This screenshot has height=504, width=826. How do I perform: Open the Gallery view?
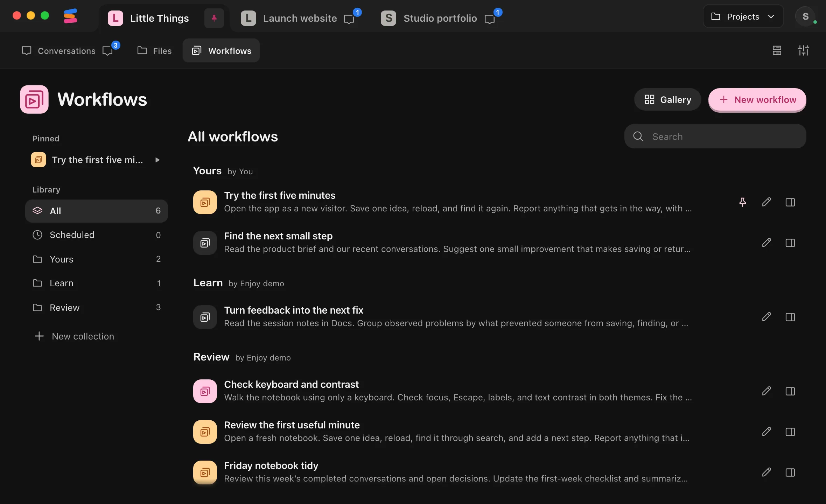coord(667,100)
